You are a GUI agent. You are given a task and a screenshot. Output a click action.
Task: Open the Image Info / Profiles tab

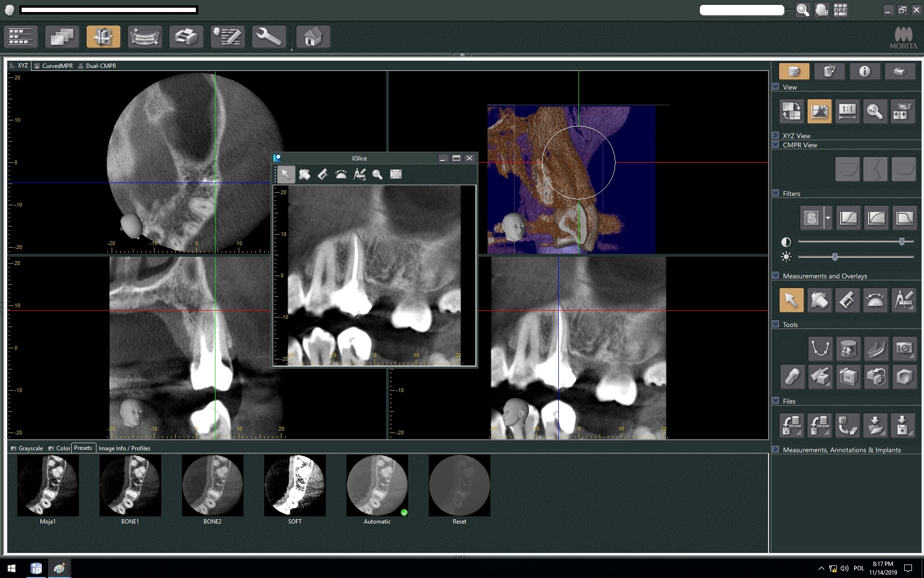(x=124, y=448)
